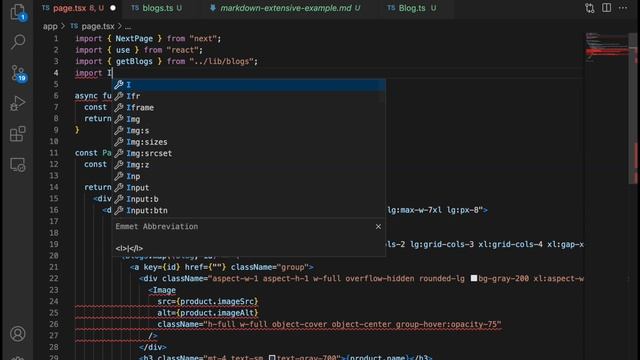Viewport: 640px width, 360px height.
Task: Click the app breadcrumb segment
Action: pyautogui.click(x=50, y=26)
